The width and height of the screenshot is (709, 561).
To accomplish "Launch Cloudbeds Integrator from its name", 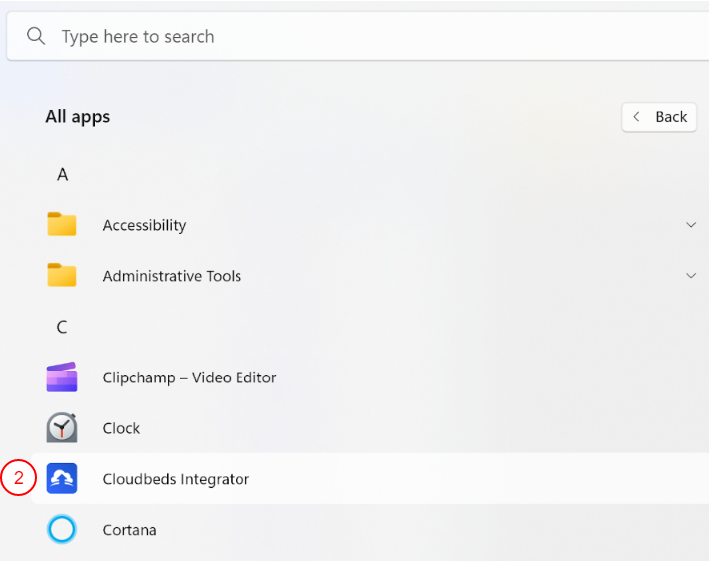I will [x=175, y=480].
